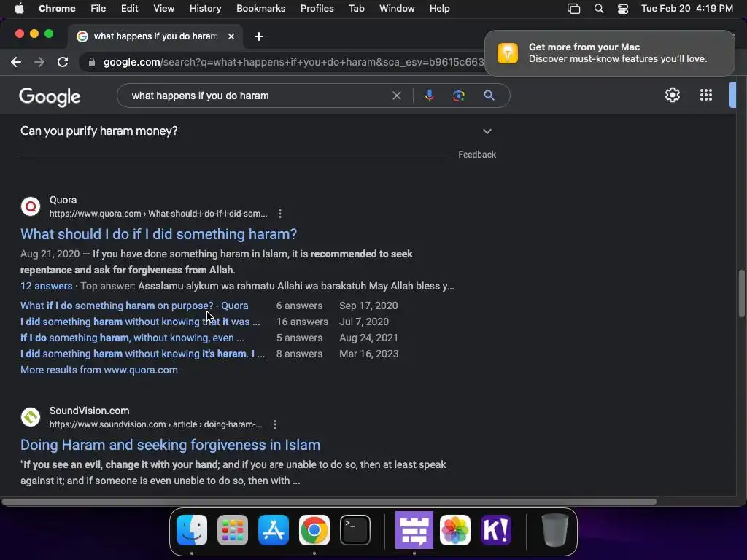Open the Quora result's three-dot menu
The width and height of the screenshot is (747, 560).
[280, 214]
